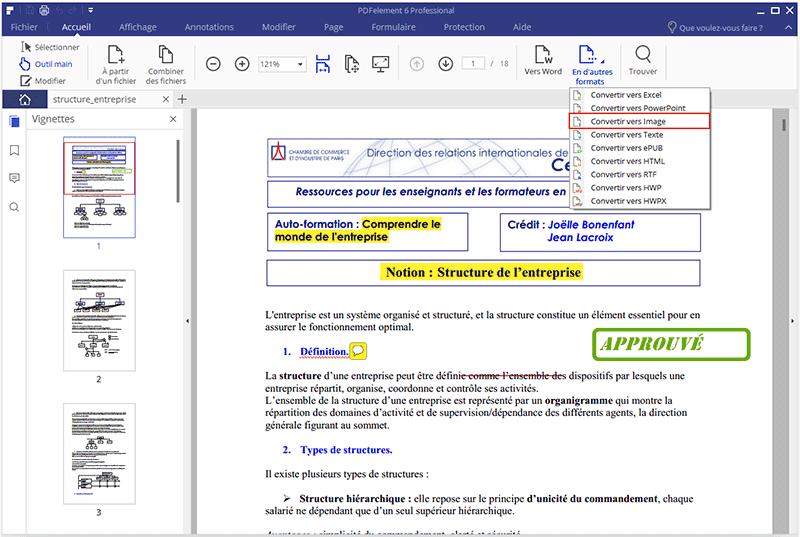
Task: Click the zoom in plus icon
Action: click(242, 64)
